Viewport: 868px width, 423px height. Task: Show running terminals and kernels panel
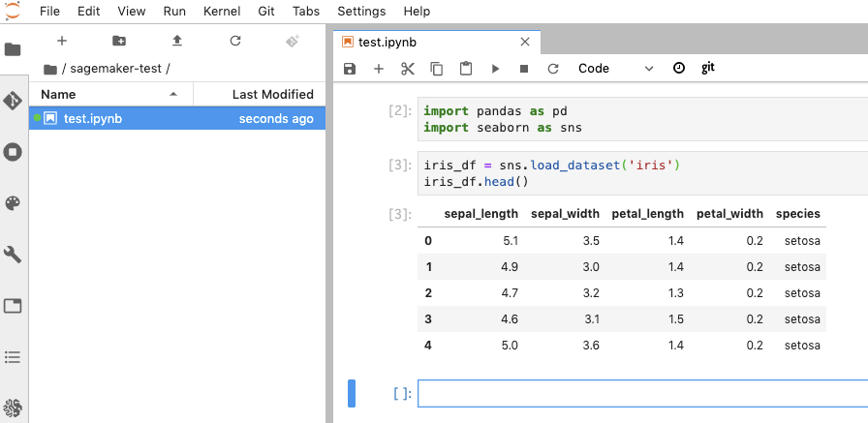(13, 152)
